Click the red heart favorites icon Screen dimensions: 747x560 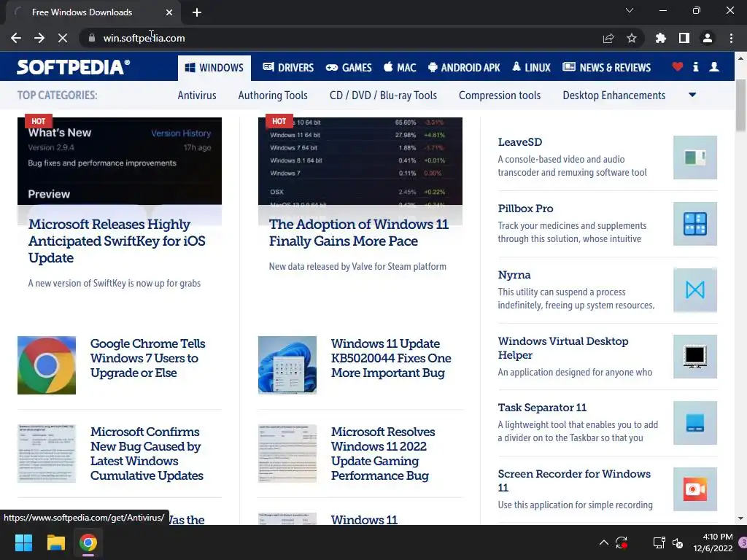coord(678,67)
